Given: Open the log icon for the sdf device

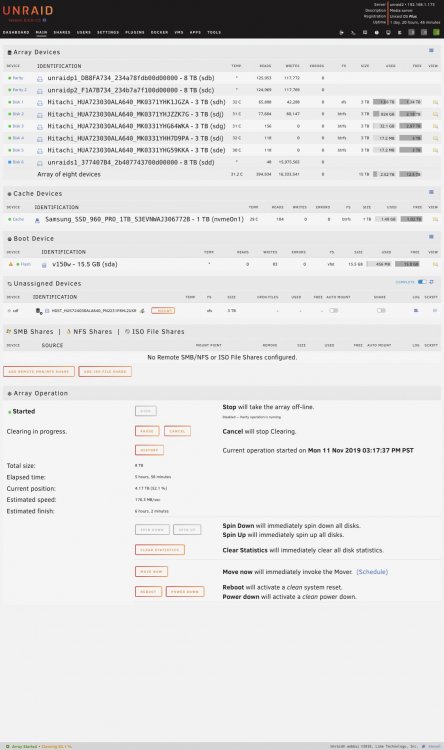Looking at the screenshot, I should [416, 310].
